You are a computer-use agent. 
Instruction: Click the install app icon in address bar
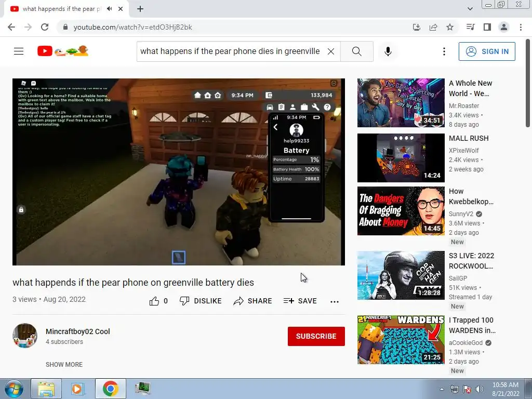pyautogui.click(x=417, y=27)
